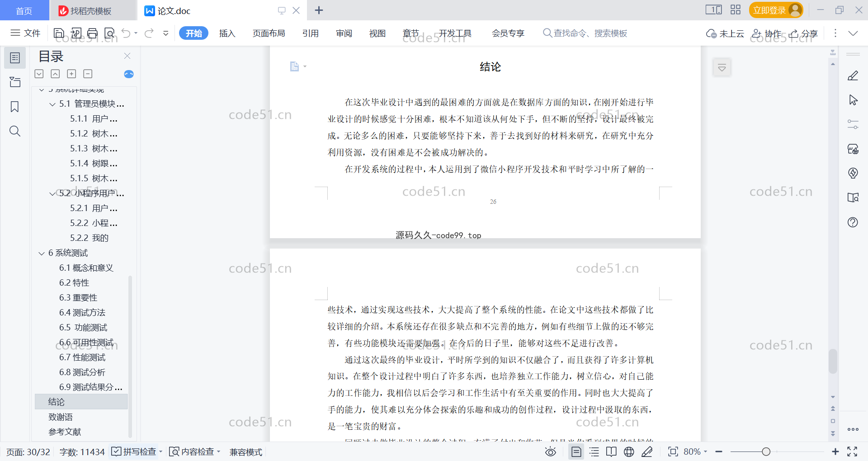Click the export-to-PDF icon in quick toolbar
The height and width of the screenshot is (461, 868).
pos(76,33)
